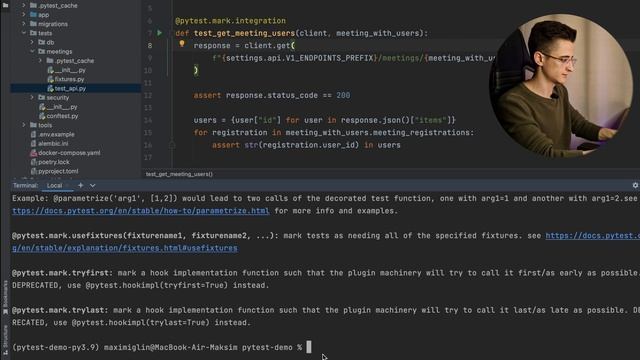Expand the migrations folder
Viewport: 640px width, 360px height.
[x=24, y=24]
